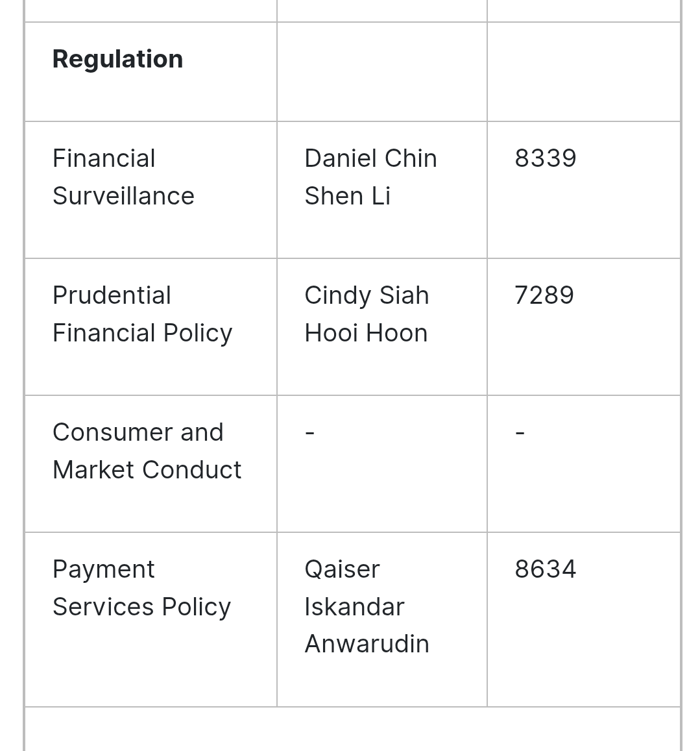This screenshot has width=700, height=751.
Task: Click the Payment Services Policy cell
Action: [x=151, y=620]
